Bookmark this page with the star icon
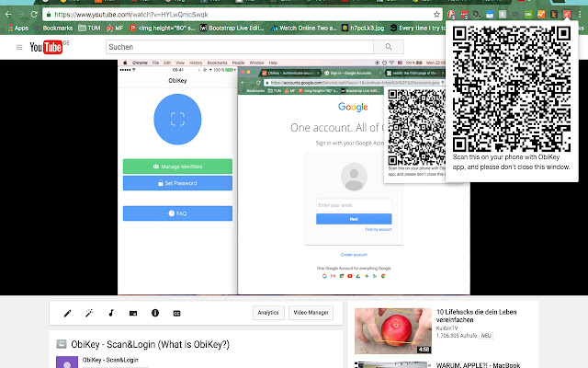Screen dimensions: 588x368 (436, 15)
